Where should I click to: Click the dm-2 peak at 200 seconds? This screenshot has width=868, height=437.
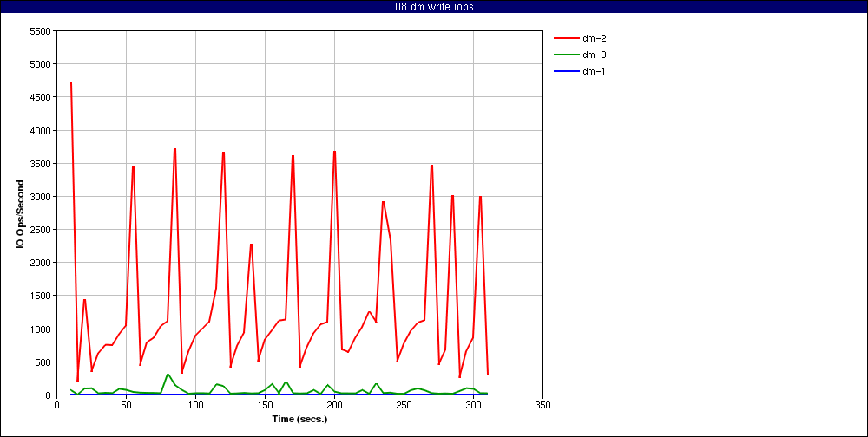pos(334,152)
